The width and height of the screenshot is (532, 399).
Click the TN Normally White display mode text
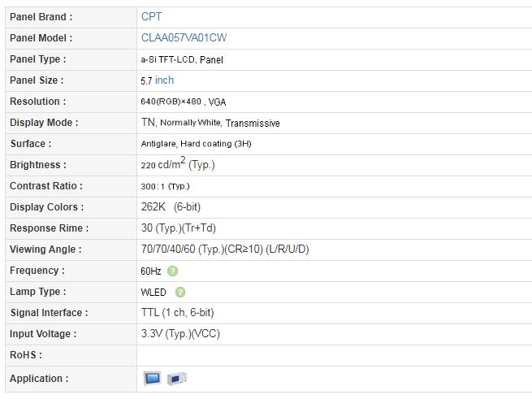[210, 123]
